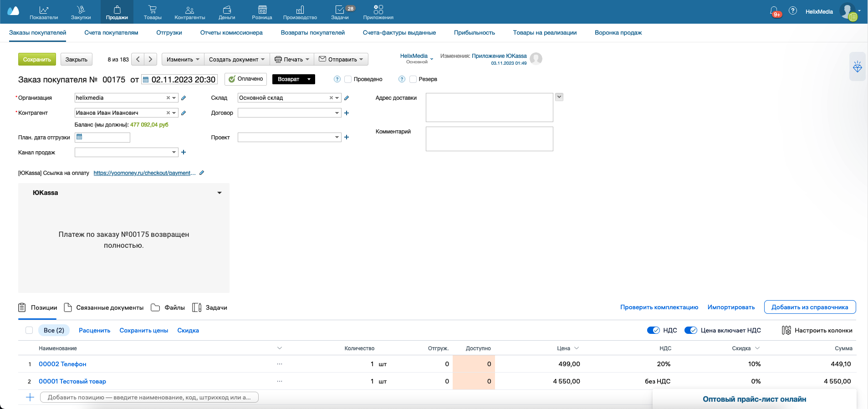Expand the Проект dropdown list
This screenshot has width=868, height=409.
pyautogui.click(x=337, y=137)
